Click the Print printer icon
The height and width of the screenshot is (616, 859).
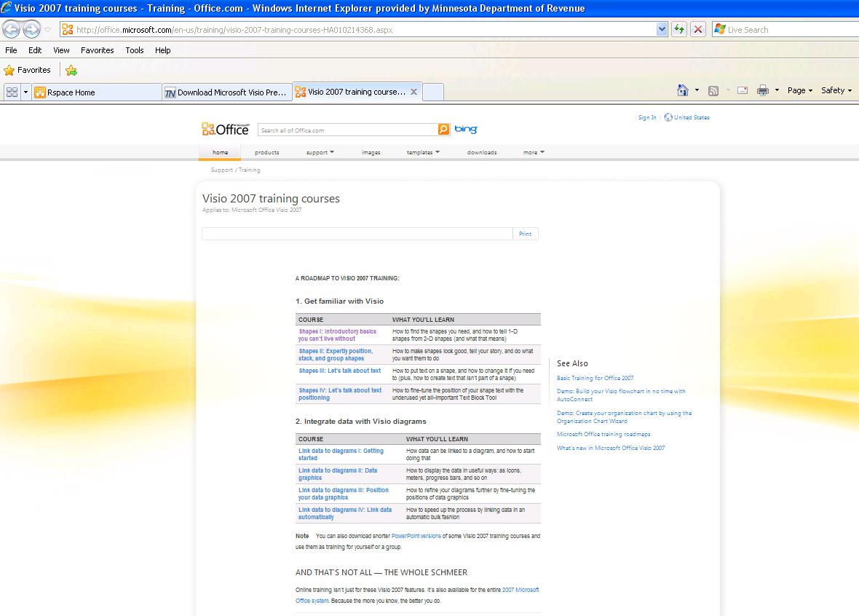click(763, 90)
